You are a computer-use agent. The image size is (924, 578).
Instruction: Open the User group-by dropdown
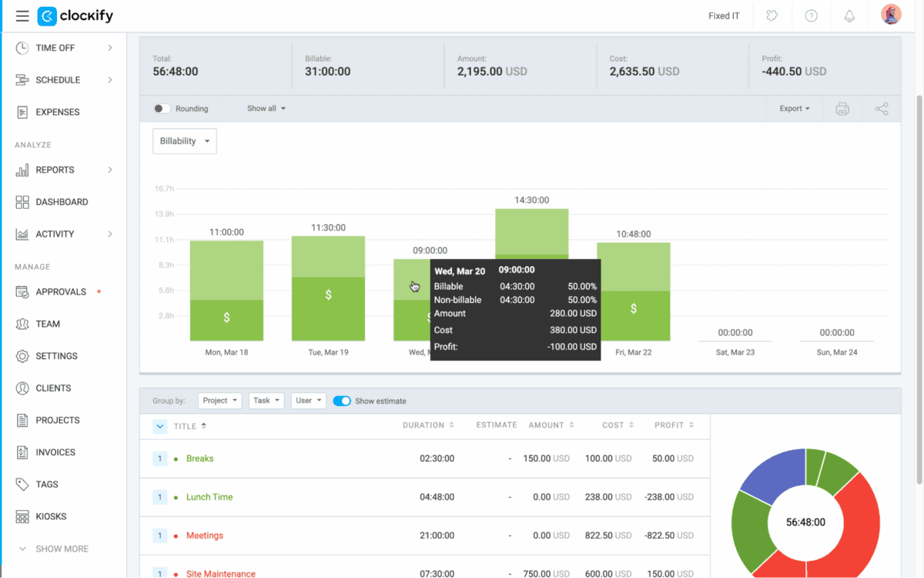click(309, 401)
